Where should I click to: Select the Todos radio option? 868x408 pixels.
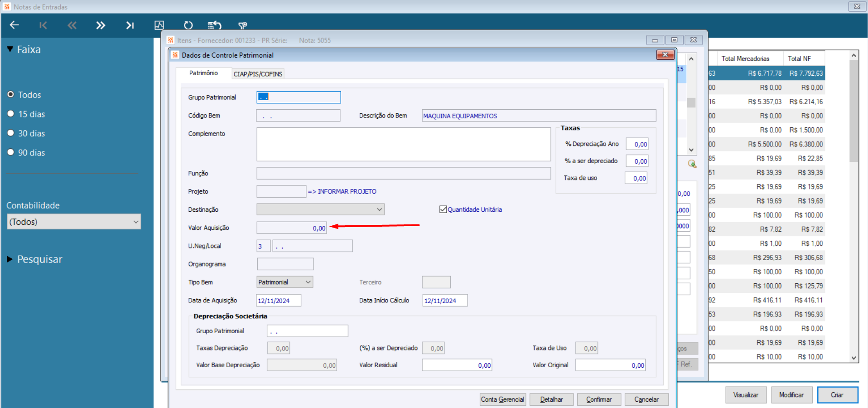(x=11, y=94)
